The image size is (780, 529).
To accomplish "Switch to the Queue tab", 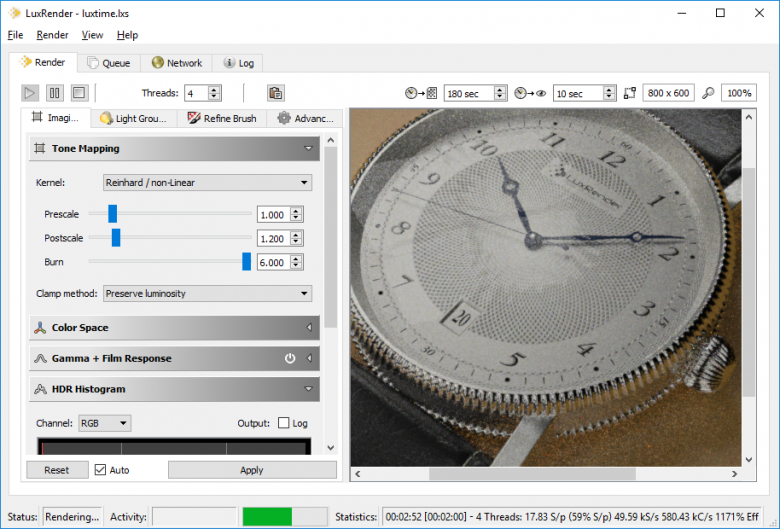I will [108, 63].
